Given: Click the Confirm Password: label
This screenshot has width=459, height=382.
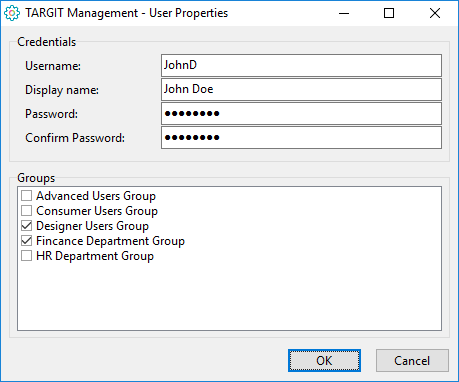Looking at the screenshot, I should (75, 138).
